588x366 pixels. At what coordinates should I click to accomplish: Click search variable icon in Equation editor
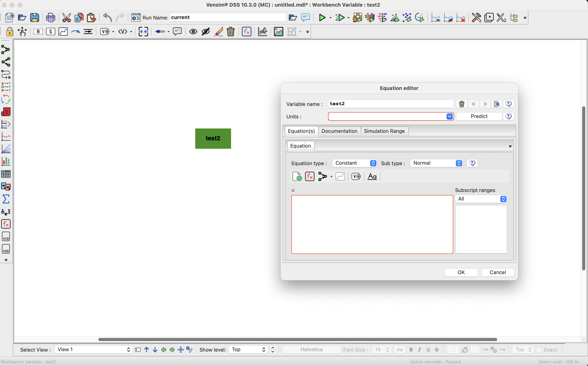tap(496, 104)
